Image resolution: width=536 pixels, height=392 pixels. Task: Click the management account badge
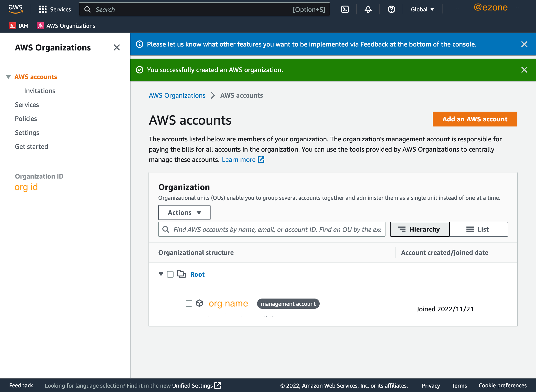(x=288, y=304)
